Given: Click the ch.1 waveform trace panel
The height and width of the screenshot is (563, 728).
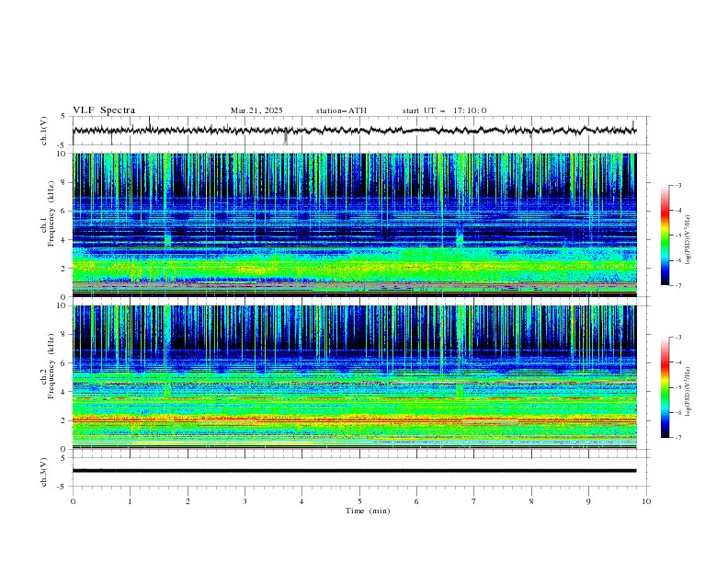Looking at the screenshot, I should [x=360, y=131].
